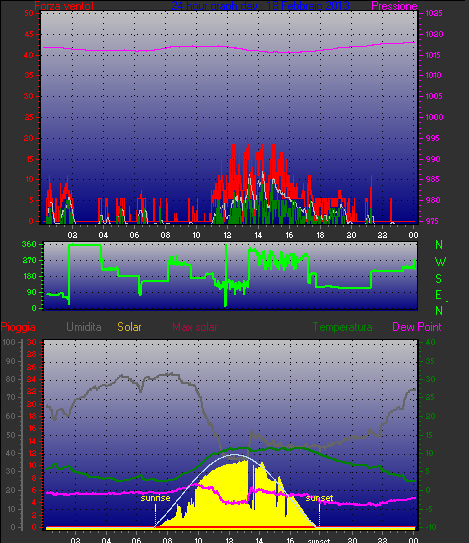Screen dimensions: 469x543
Task: Click the dotted sunrise marker line
Action: coord(155,516)
